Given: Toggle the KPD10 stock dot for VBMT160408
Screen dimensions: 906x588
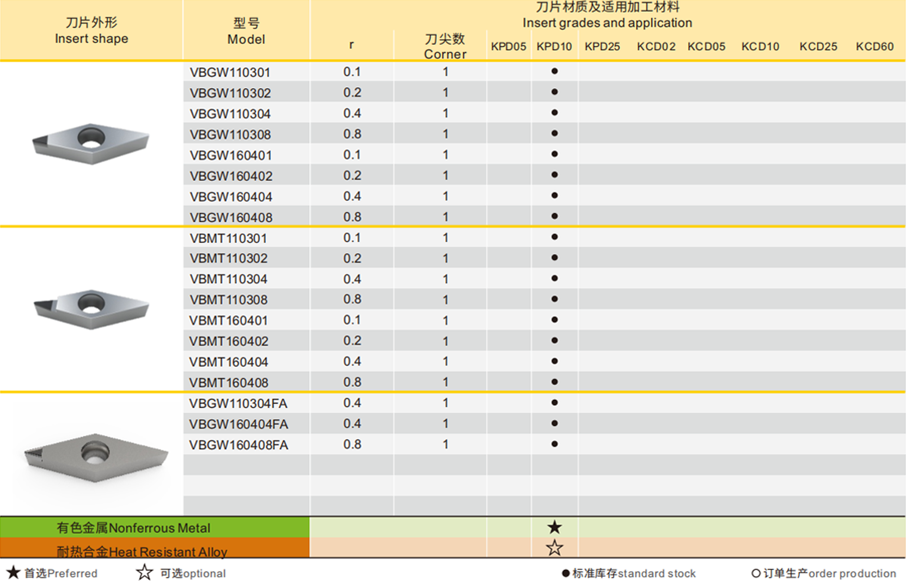Looking at the screenshot, I should click(x=554, y=381).
